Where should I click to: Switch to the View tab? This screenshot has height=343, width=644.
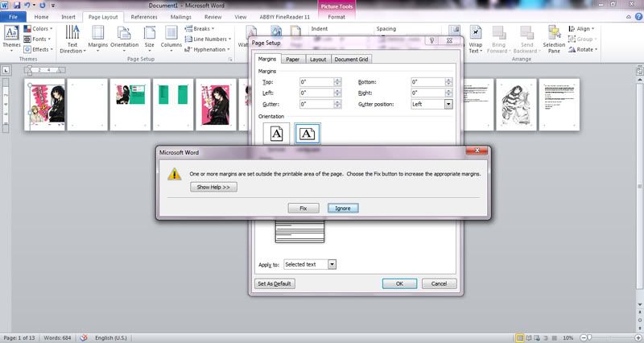(241, 17)
